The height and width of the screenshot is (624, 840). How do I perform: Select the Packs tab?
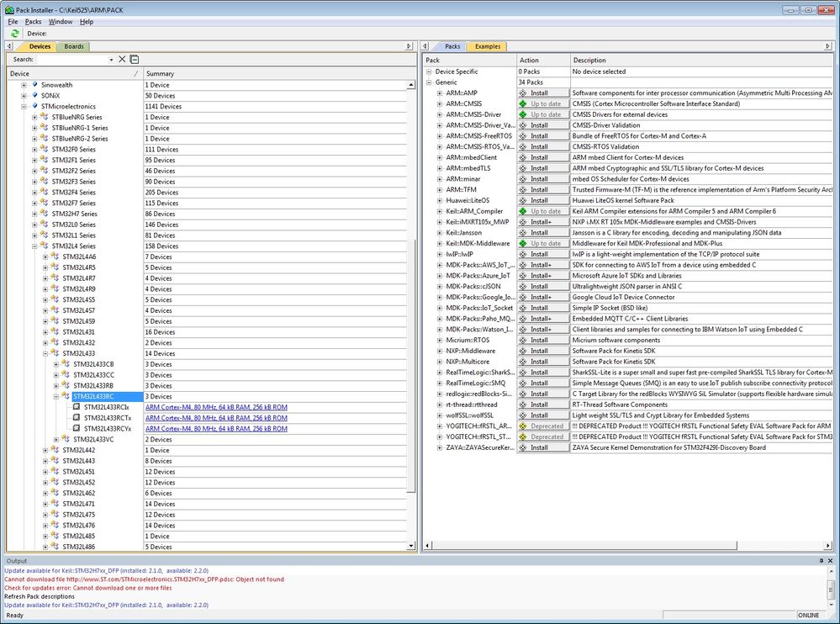[x=452, y=46]
